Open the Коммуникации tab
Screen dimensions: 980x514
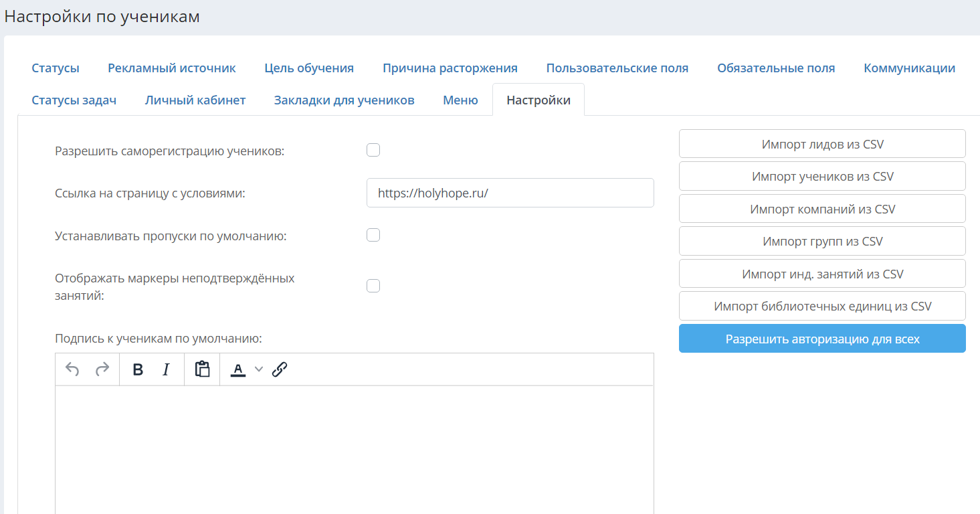[x=909, y=68]
